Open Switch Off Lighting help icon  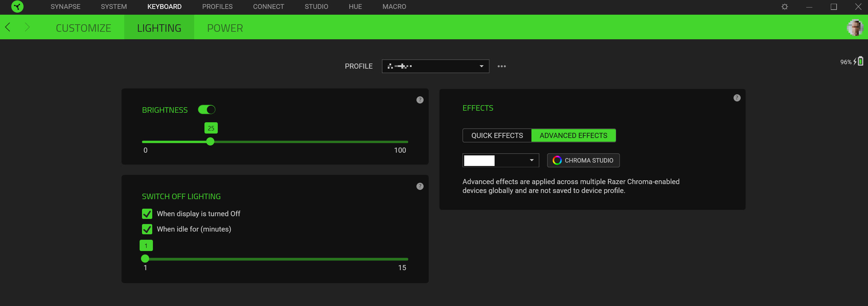(420, 186)
